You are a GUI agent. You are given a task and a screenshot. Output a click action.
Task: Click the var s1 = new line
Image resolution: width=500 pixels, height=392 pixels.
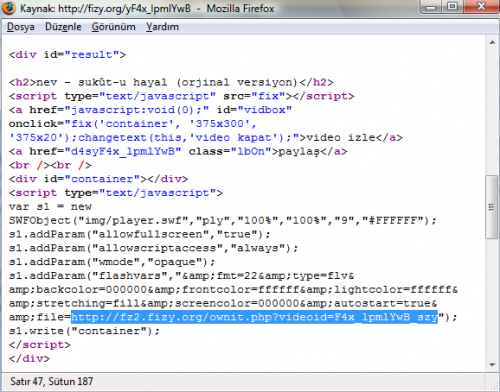(x=50, y=207)
